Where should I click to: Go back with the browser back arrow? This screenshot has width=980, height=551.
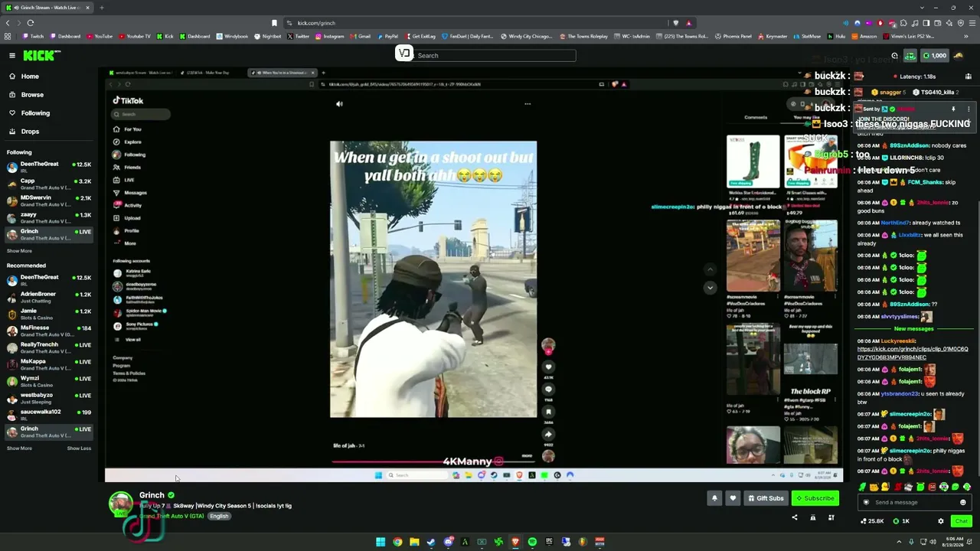point(8,23)
